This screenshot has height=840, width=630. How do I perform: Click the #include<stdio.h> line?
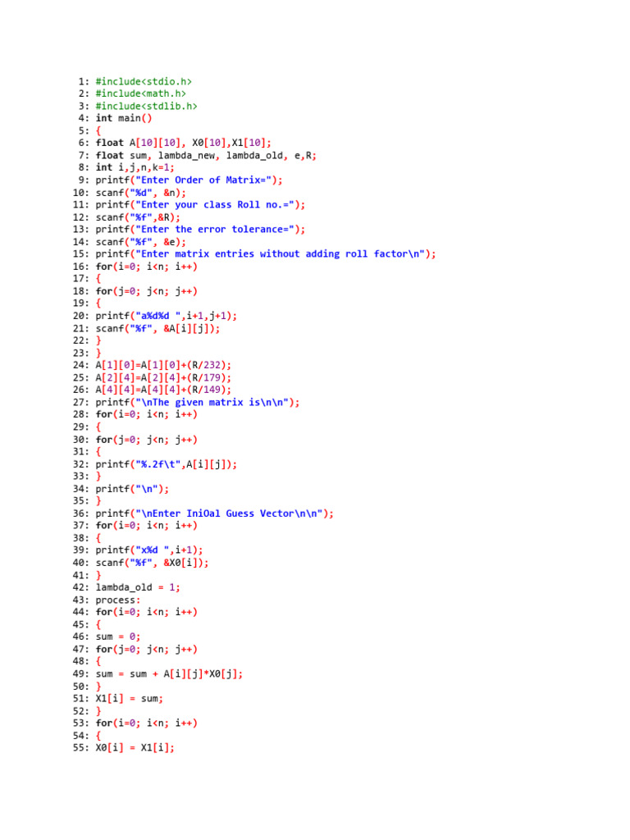[x=144, y=81]
